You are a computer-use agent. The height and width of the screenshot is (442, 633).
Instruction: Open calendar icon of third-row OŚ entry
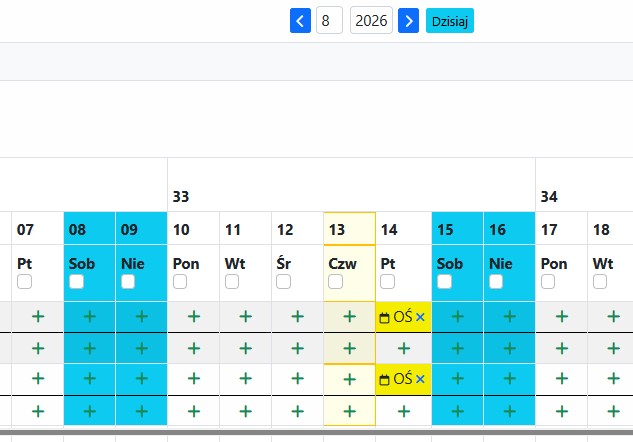pyautogui.click(x=384, y=379)
